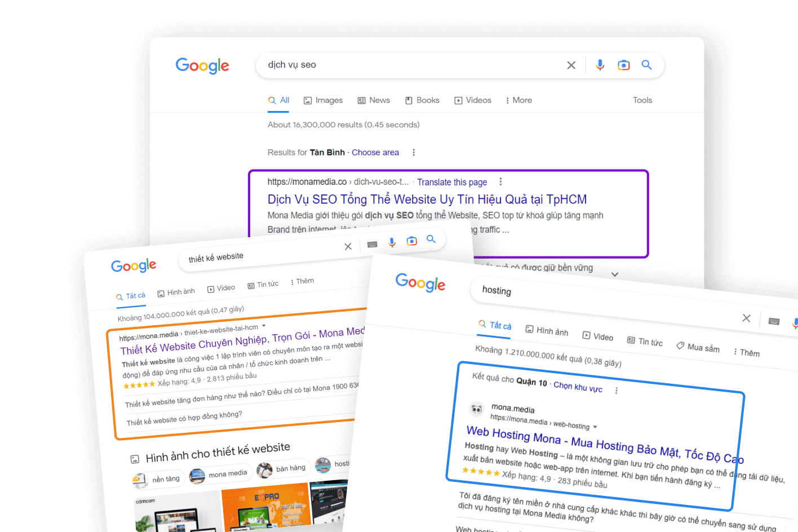This screenshot has height=532, width=798.
Task: Start voice search in the 'dịch vụ seo' window
Action: [600, 65]
